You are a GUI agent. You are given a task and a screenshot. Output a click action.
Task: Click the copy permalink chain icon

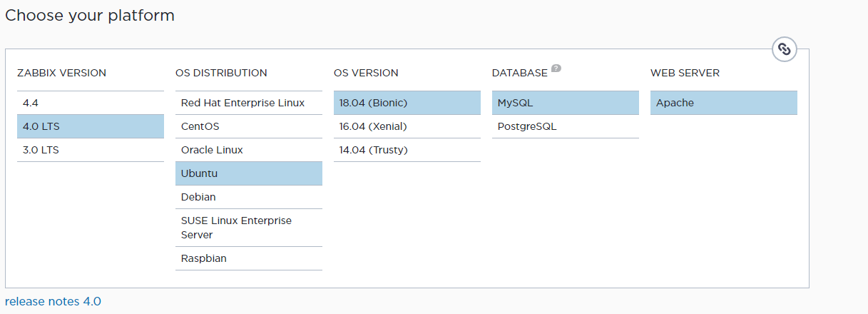784,49
